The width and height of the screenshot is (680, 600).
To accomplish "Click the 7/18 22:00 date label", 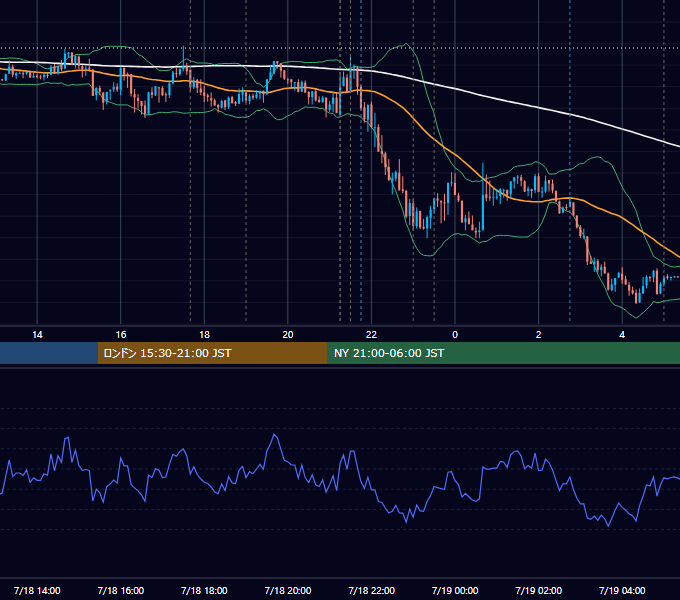I will coord(372,590).
